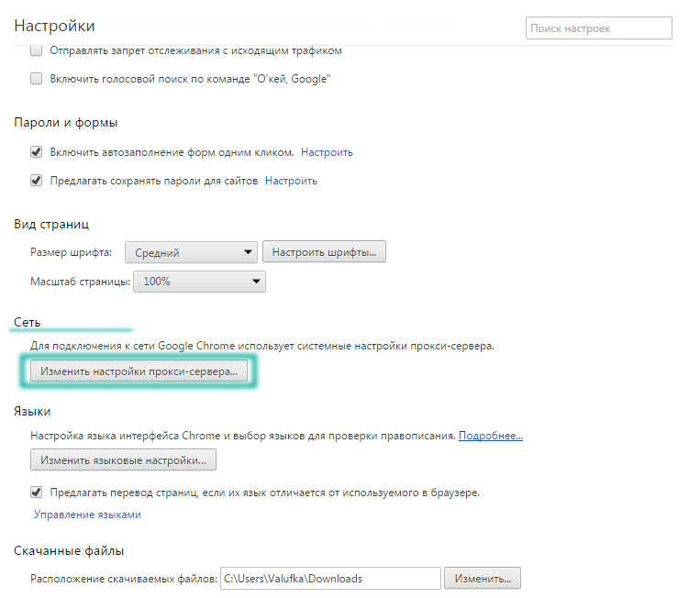Click the proxy server description text
The width and height of the screenshot is (700, 598).
262,346
